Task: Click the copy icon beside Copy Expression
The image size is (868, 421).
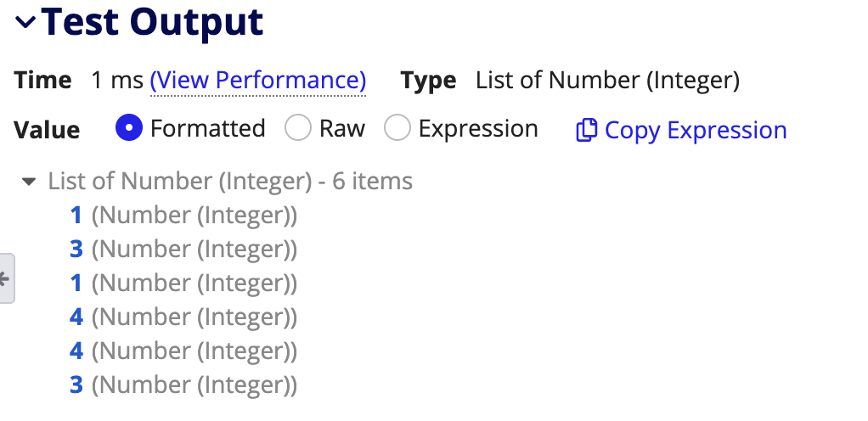Action: (x=587, y=130)
